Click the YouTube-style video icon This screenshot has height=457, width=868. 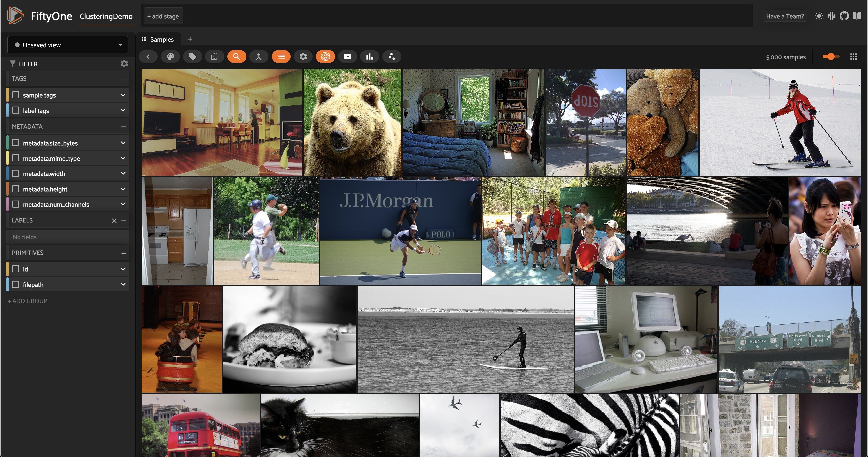point(347,57)
